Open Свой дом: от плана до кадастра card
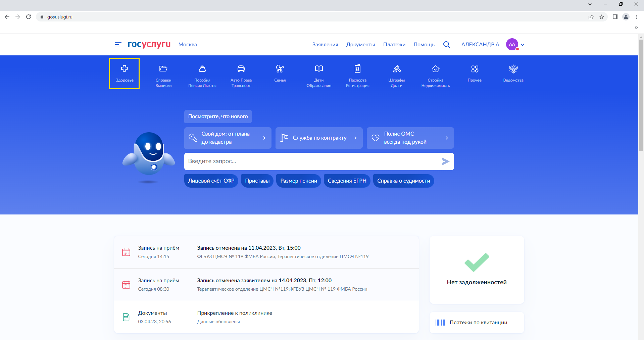Viewport: 644px width, 340px height. tap(228, 138)
